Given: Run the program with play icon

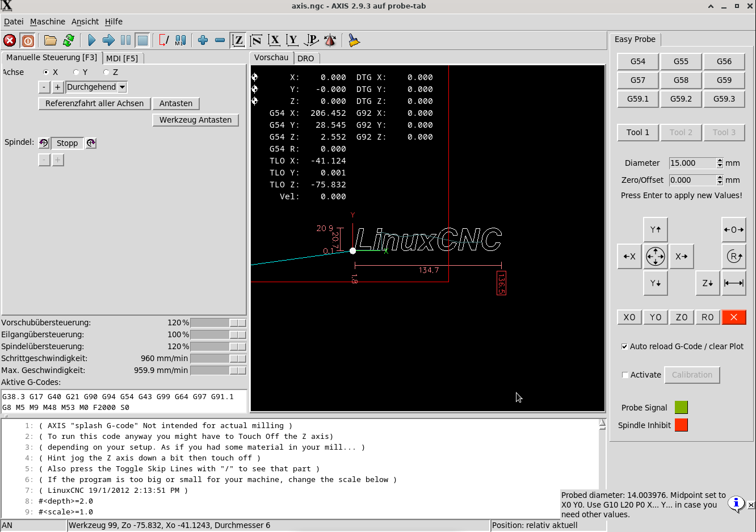Looking at the screenshot, I should pyautogui.click(x=91, y=40).
